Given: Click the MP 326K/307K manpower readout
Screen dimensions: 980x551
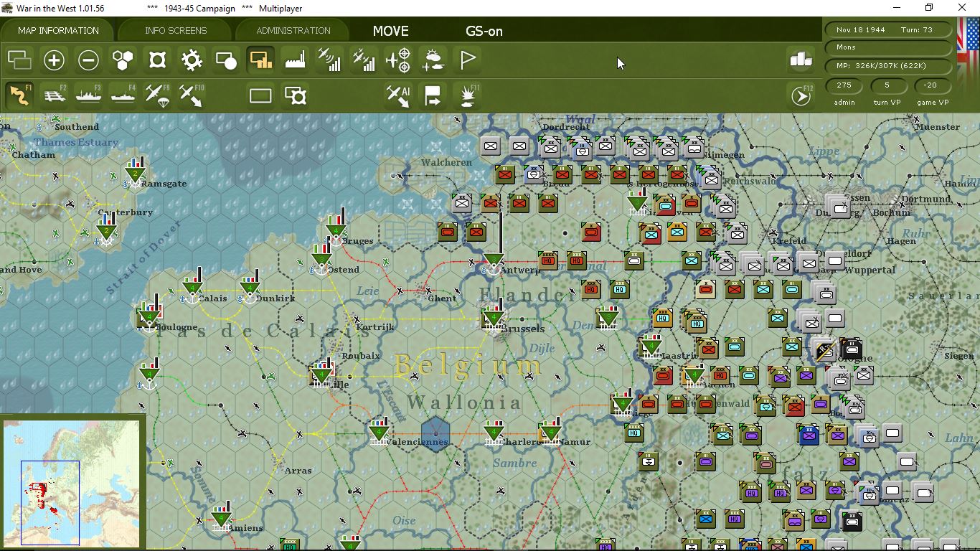Looking at the screenshot, I should (x=889, y=66).
